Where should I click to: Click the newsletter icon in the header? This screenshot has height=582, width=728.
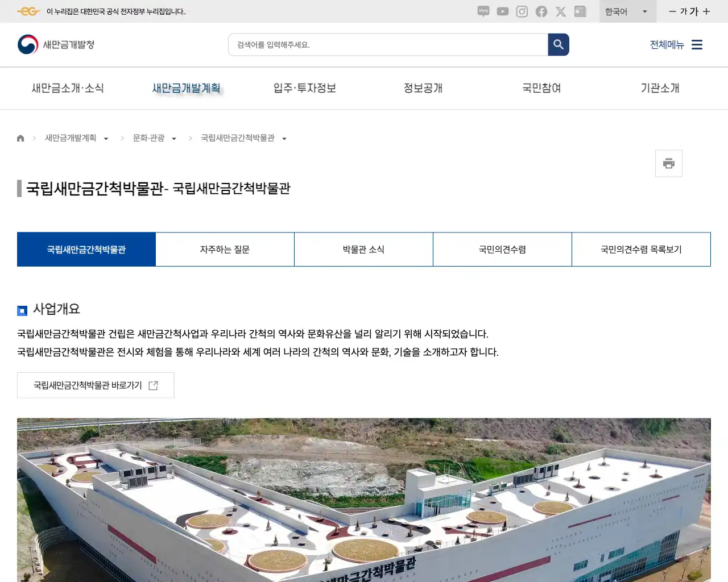tap(580, 11)
